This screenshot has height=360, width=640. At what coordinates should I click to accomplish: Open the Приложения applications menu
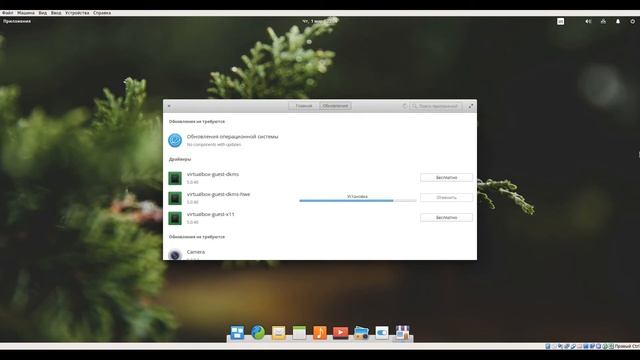pos(17,21)
